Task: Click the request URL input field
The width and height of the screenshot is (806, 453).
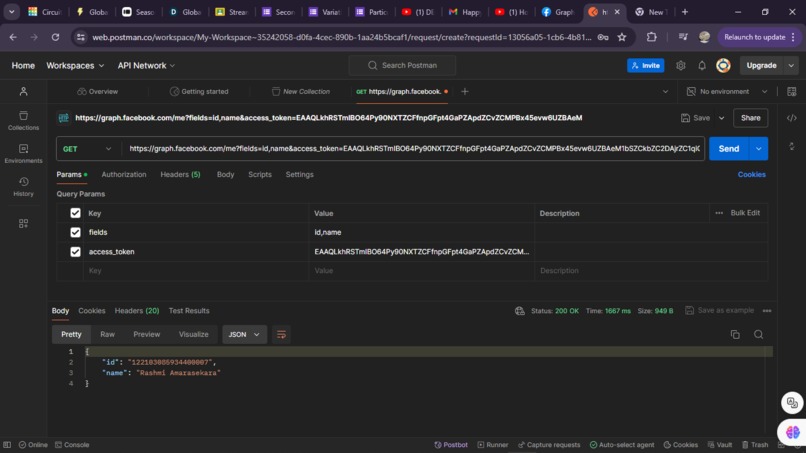Action: pos(414,149)
